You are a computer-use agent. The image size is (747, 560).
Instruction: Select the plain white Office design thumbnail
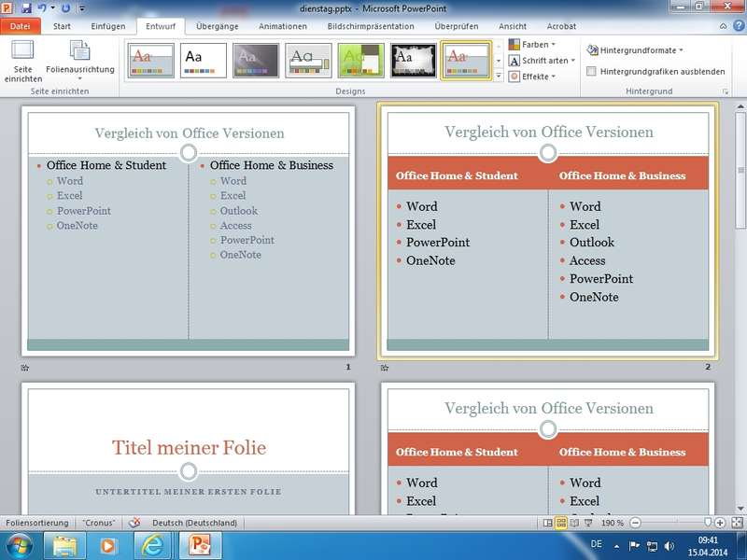tap(204, 61)
